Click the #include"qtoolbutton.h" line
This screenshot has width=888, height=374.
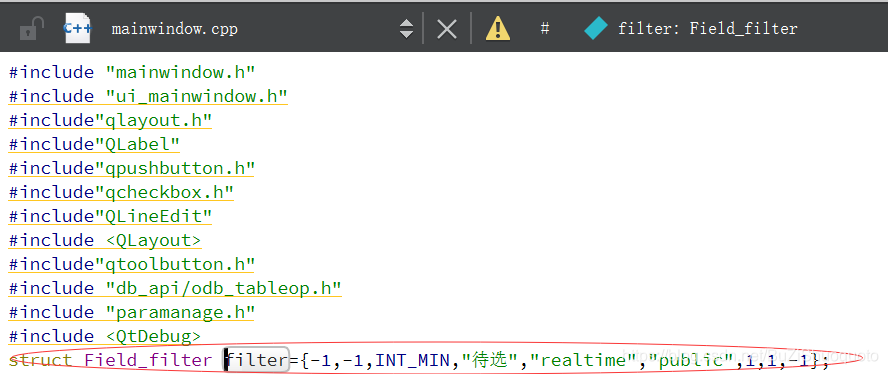coord(132,264)
